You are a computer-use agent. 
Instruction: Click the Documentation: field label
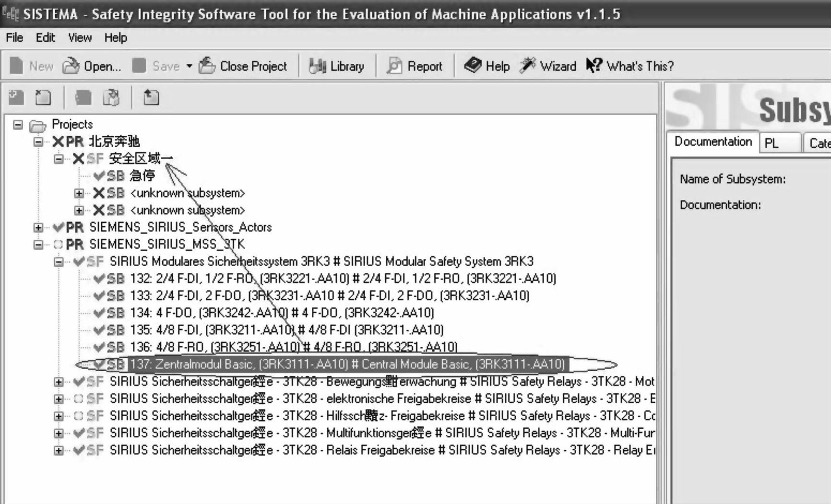point(720,205)
